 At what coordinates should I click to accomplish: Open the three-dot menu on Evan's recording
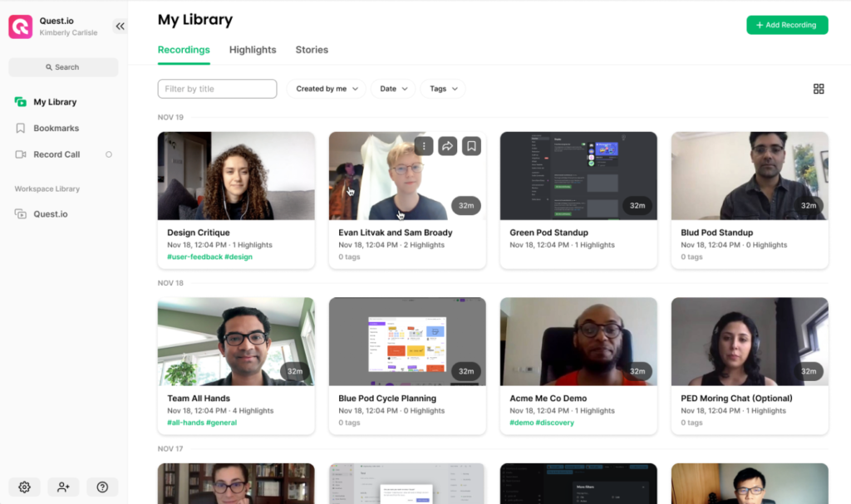[x=424, y=145]
